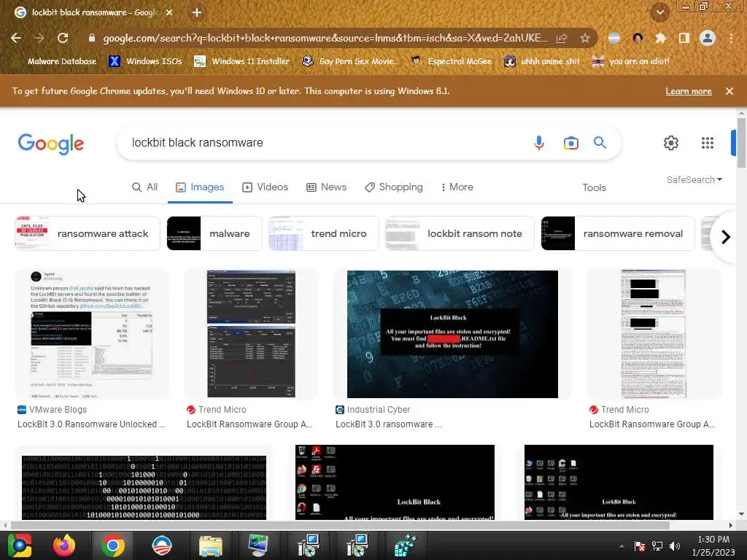The width and height of the screenshot is (747, 560).
Task: Open the Trend Micro dark builder screenshot
Action: coord(251,334)
